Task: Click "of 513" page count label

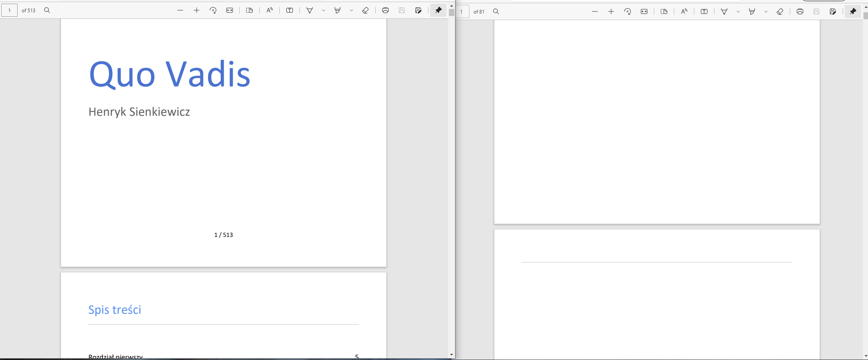Action: [x=29, y=10]
